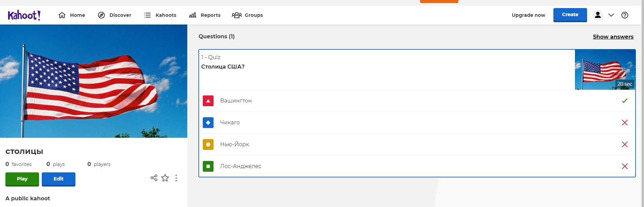Open the help question mark icon

click(625, 15)
